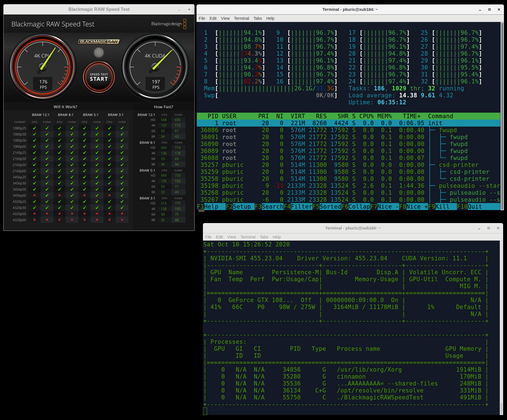This screenshot has width=507, height=420.
Task: Select process 35198 pulseaudio in htop
Action: pos(348,186)
